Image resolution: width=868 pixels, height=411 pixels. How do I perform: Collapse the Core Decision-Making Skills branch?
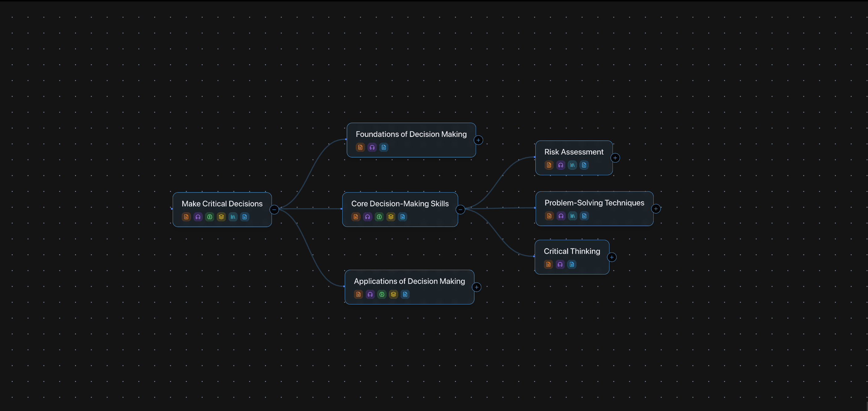(460, 210)
